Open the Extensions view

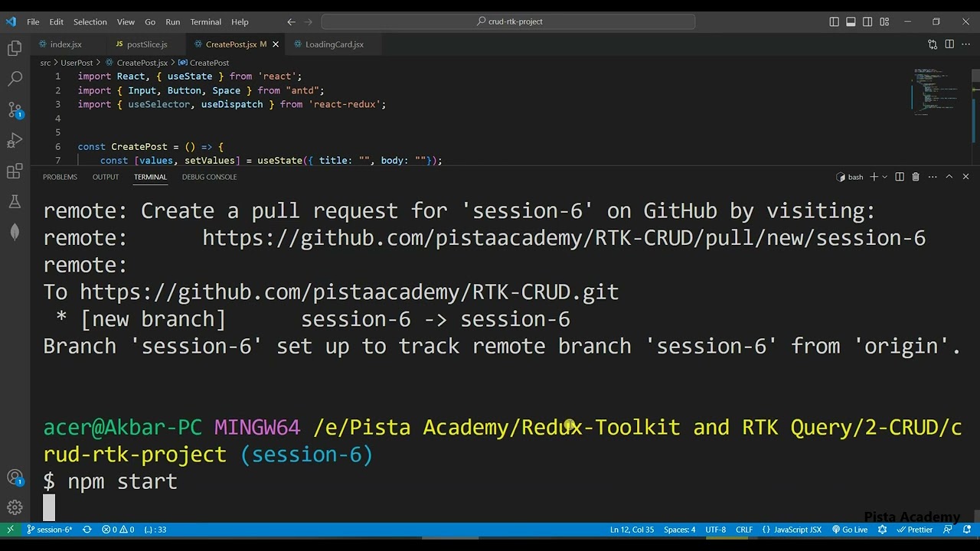click(x=15, y=171)
